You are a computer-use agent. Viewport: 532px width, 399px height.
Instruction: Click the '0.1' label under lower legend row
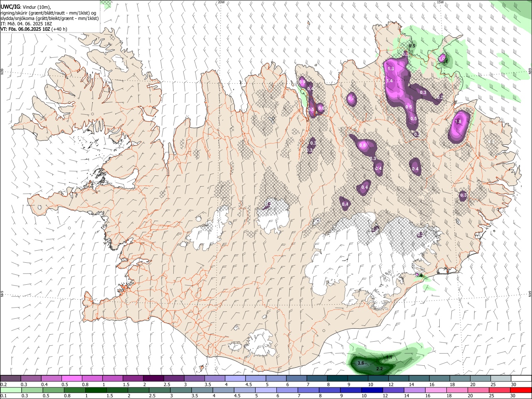[3, 396]
